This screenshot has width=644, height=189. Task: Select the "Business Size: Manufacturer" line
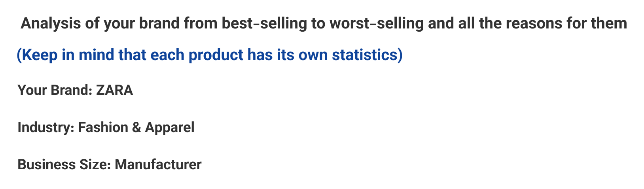point(110,164)
